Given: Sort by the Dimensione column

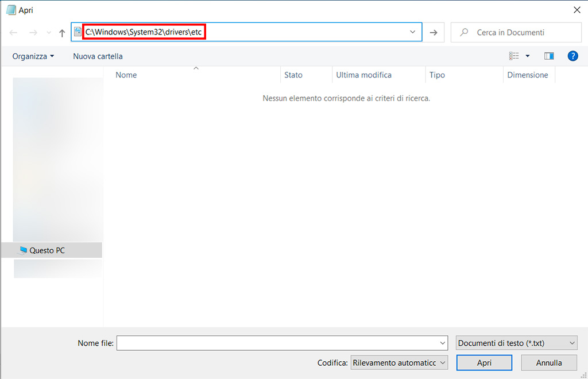Looking at the screenshot, I should 529,75.
